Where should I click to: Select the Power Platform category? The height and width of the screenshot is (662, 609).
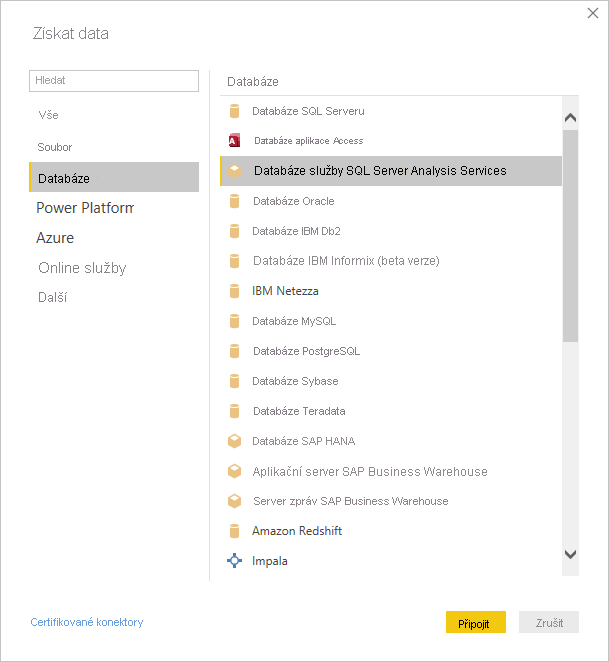click(85, 208)
